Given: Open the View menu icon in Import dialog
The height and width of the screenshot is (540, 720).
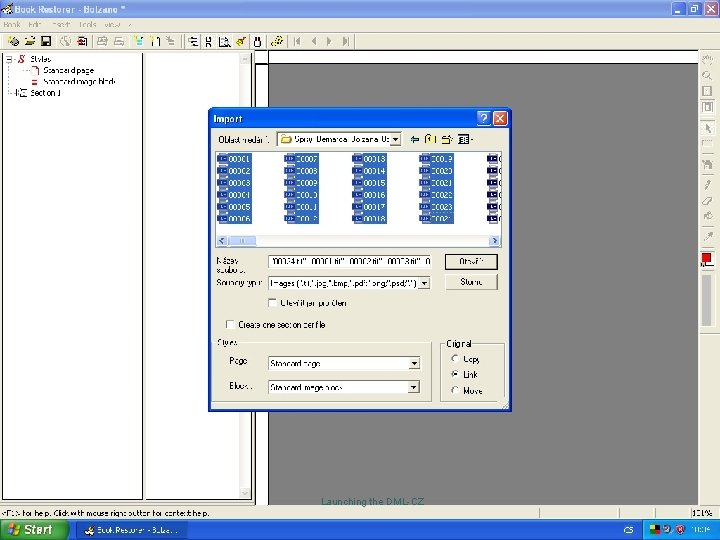Looking at the screenshot, I should (465, 139).
